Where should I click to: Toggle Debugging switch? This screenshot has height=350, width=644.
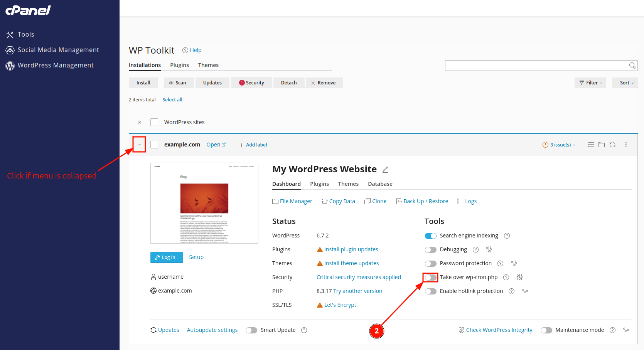(x=431, y=250)
